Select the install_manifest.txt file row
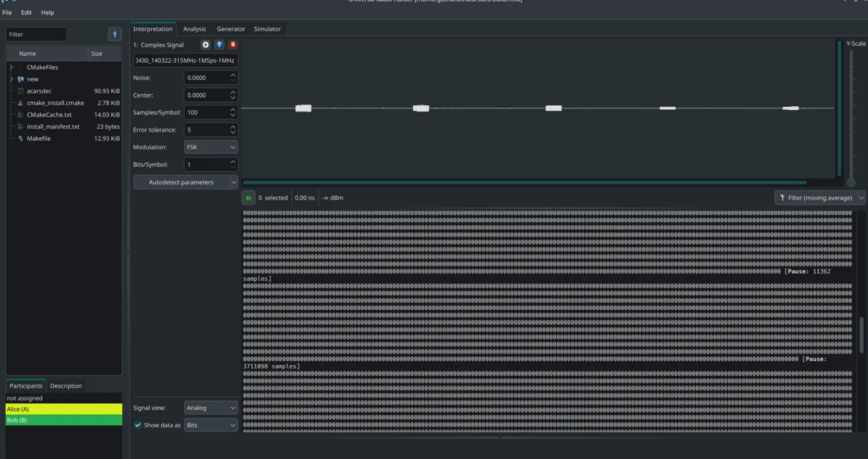The width and height of the screenshot is (868, 459). click(64, 126)
